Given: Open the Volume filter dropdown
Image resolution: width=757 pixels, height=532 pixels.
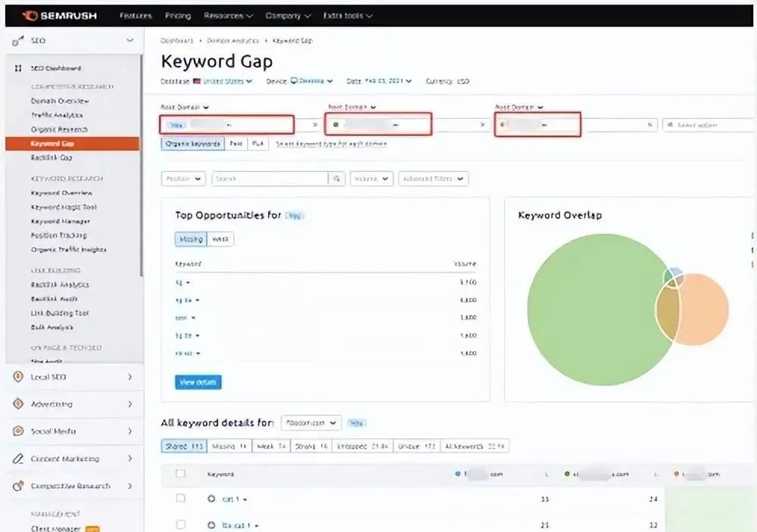Looking at the screenshot, I should pos(371,179).
